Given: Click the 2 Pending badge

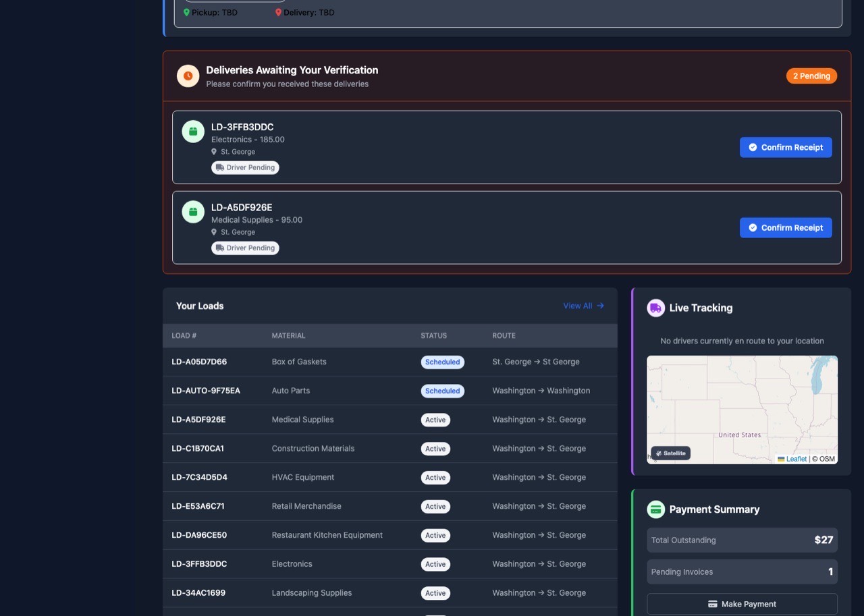Looking at the screenshot, I should click(x=811, y=76).
